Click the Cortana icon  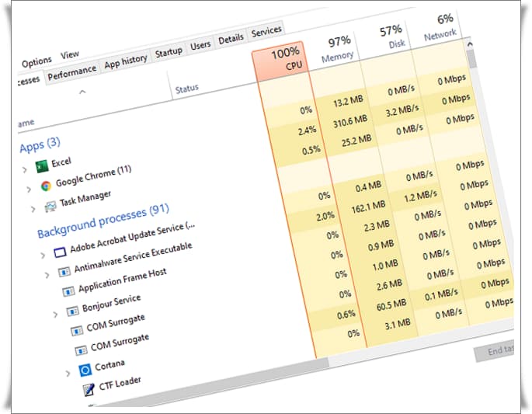tap(85, 370)
